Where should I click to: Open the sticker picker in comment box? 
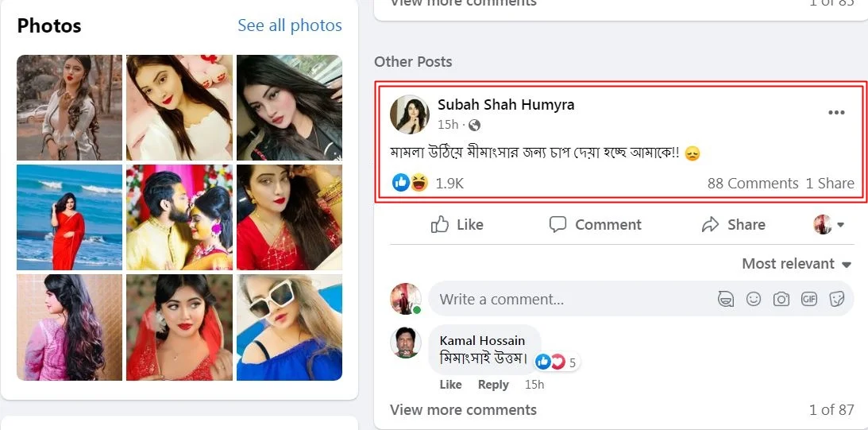[836, 299]
